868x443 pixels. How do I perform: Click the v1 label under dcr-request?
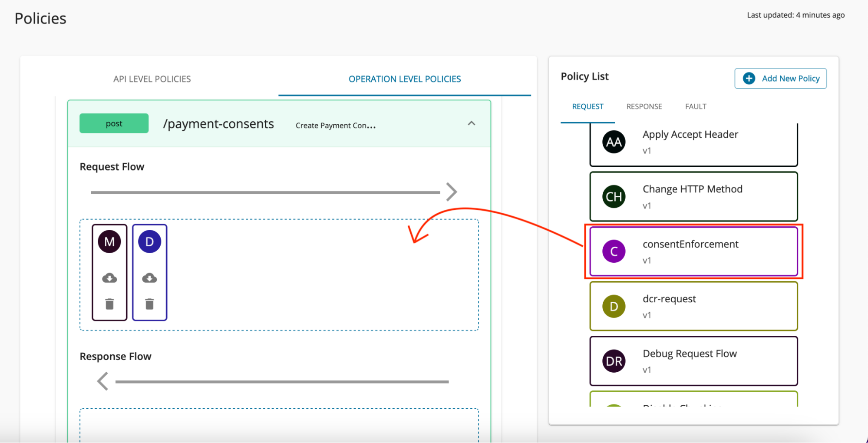[x=647, y=315]
